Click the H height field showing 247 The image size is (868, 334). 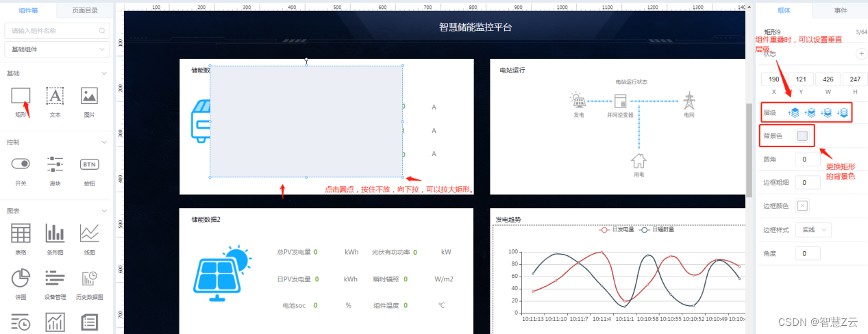[x=855, y=79]
